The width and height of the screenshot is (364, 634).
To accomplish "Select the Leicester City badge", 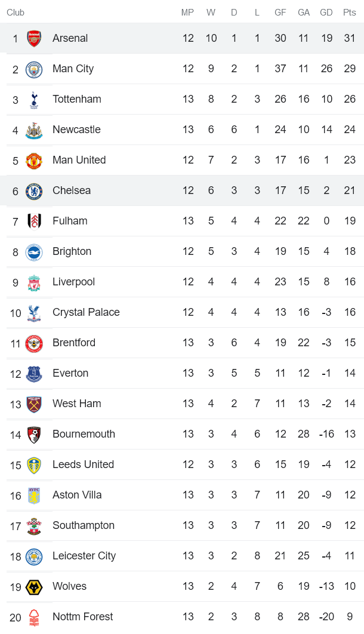I will point(34,556).
